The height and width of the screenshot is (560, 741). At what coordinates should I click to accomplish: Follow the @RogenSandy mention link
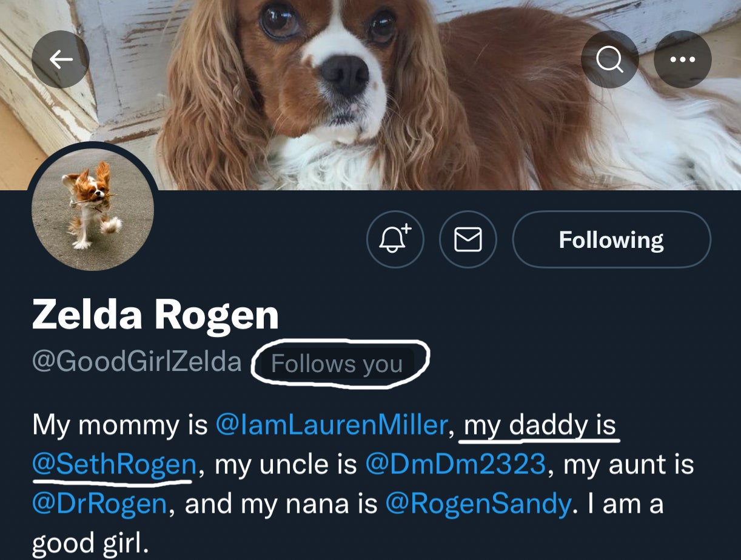click(x=478, y=504)
